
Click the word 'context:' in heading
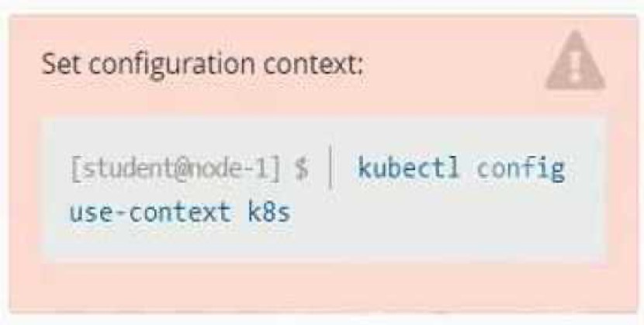[x=313, y=64]
